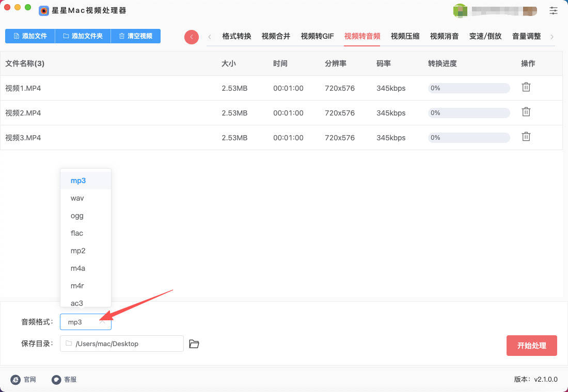Switch to the 视频转GIF tab

(317, 36)
